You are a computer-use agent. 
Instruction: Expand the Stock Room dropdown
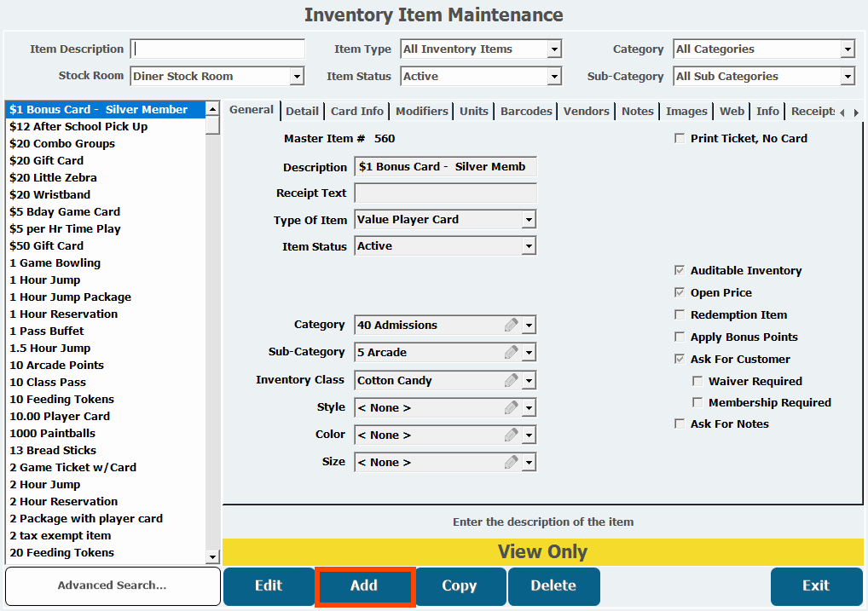(x=297, y=77)
